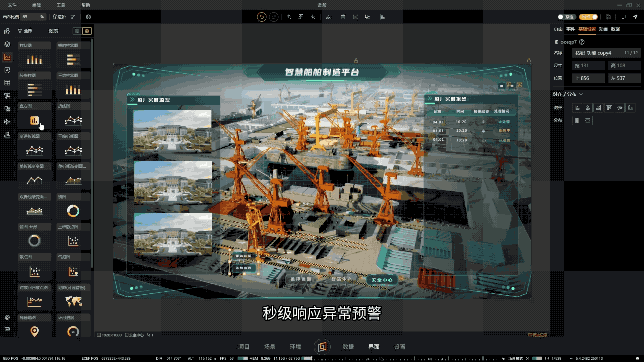Click the download/import icon in toolbar

(313, 17)
